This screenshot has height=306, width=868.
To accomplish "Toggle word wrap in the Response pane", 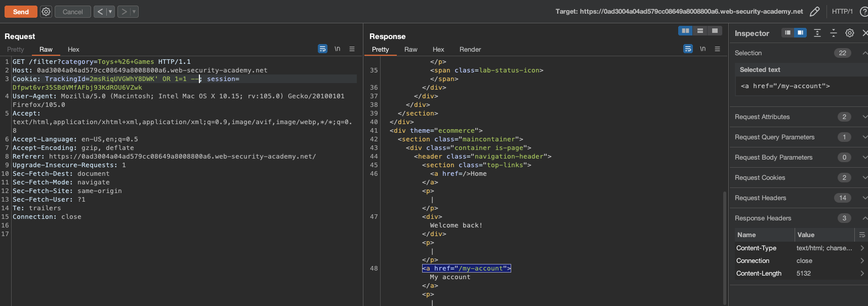I will pos(688,49).
